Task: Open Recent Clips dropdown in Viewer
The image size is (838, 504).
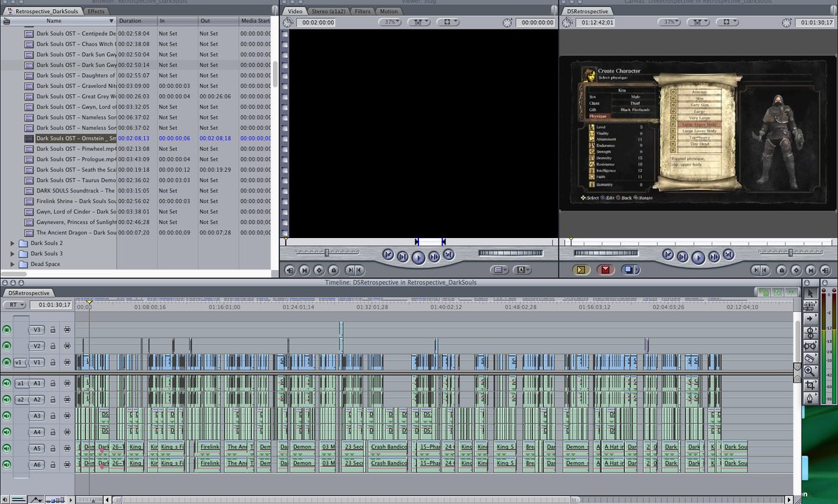Action: click(x=500, y=269)
